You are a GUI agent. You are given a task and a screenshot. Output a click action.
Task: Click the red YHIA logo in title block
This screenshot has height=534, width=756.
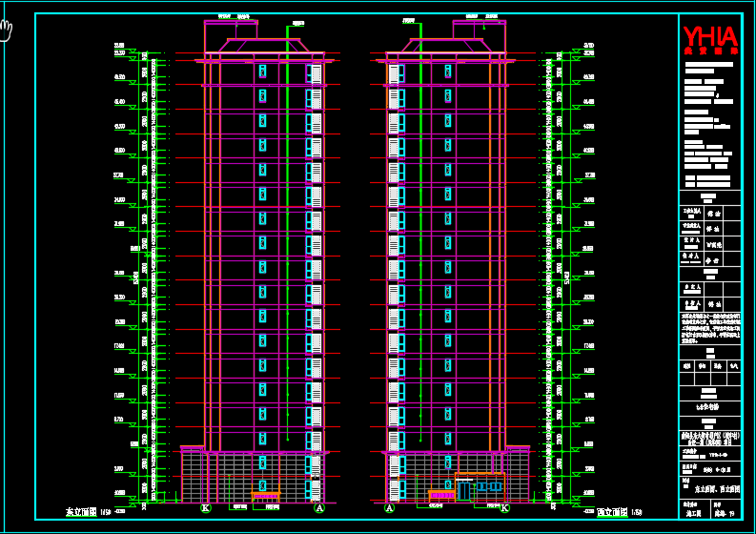click(710, 40)
